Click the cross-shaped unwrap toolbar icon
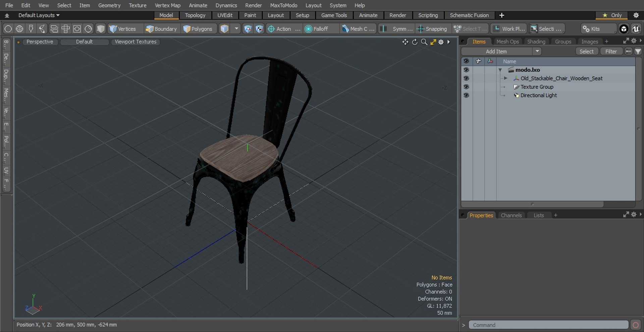This screenshot has height=332, width=644. pos(65,29)
